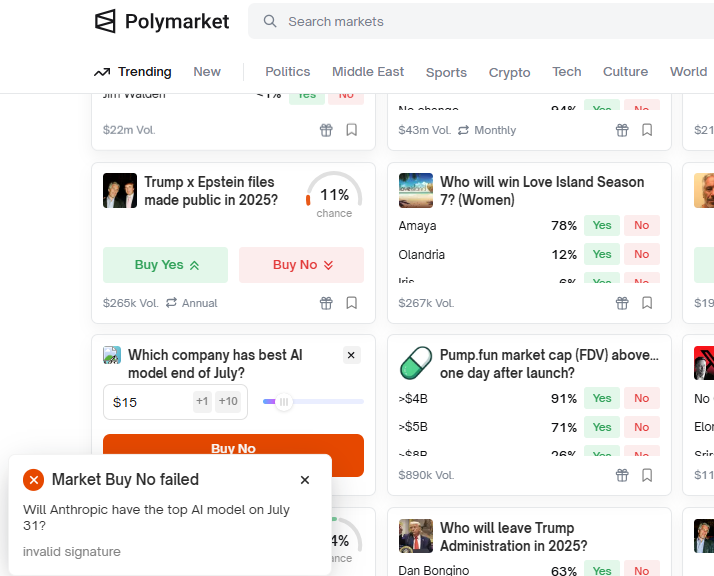Bookmark the $43m Vol. Monthly market
Screen dimensions: 714x576
point(647,130)
